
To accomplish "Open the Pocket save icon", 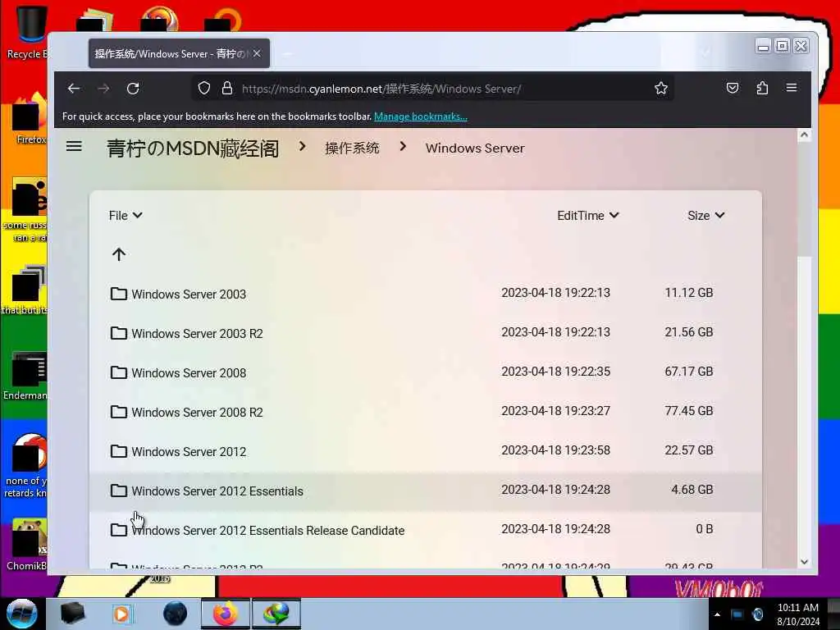I will [x=733, y=88].
